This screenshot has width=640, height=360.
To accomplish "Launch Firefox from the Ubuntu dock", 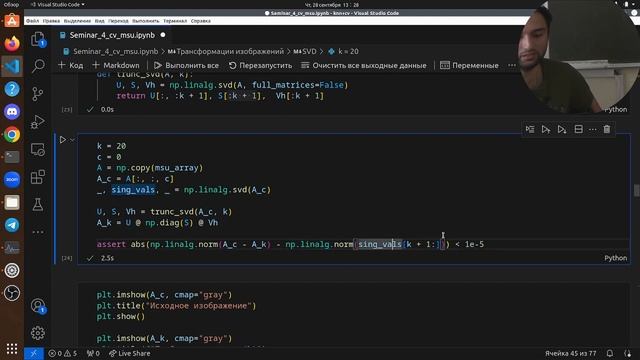I will point(12,43).
